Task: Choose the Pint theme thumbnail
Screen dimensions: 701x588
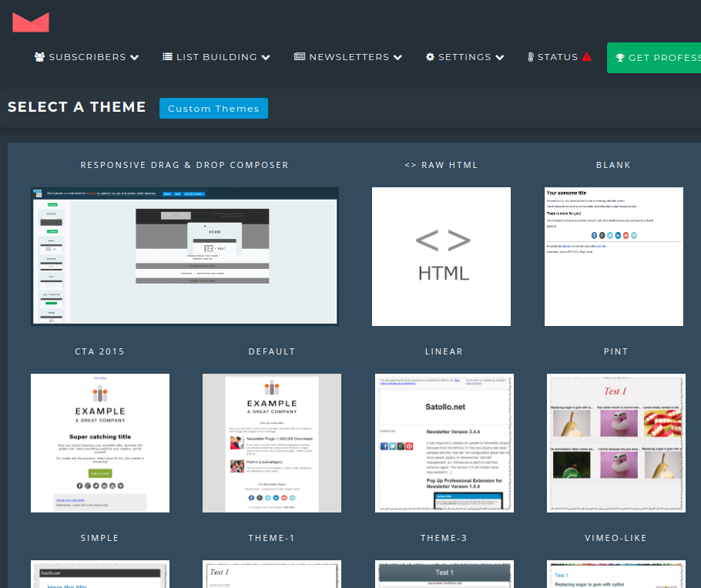Action: coord(616,443)
